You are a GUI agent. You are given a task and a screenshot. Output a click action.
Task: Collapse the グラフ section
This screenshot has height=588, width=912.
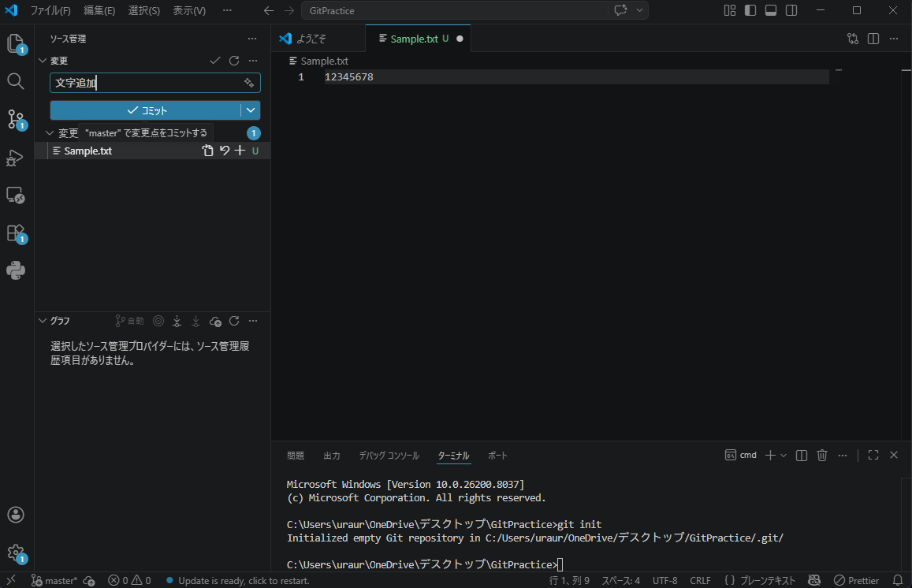pyautogui.click(x=43, y=321)
